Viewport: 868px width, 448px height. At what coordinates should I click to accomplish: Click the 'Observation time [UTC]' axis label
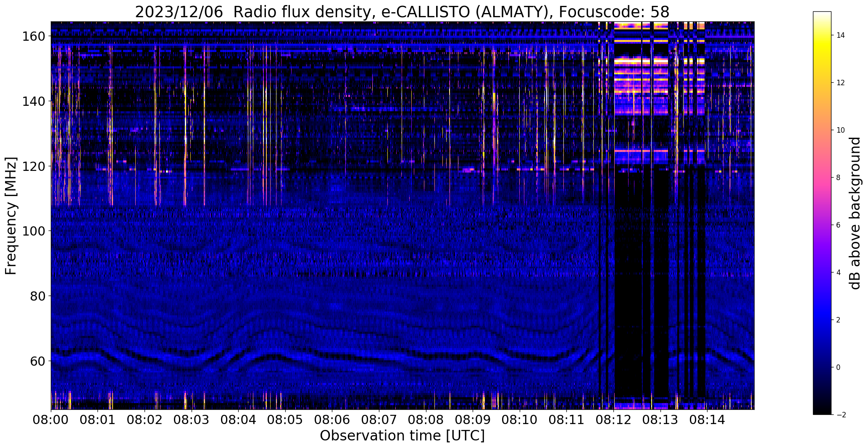click(402, 435)
